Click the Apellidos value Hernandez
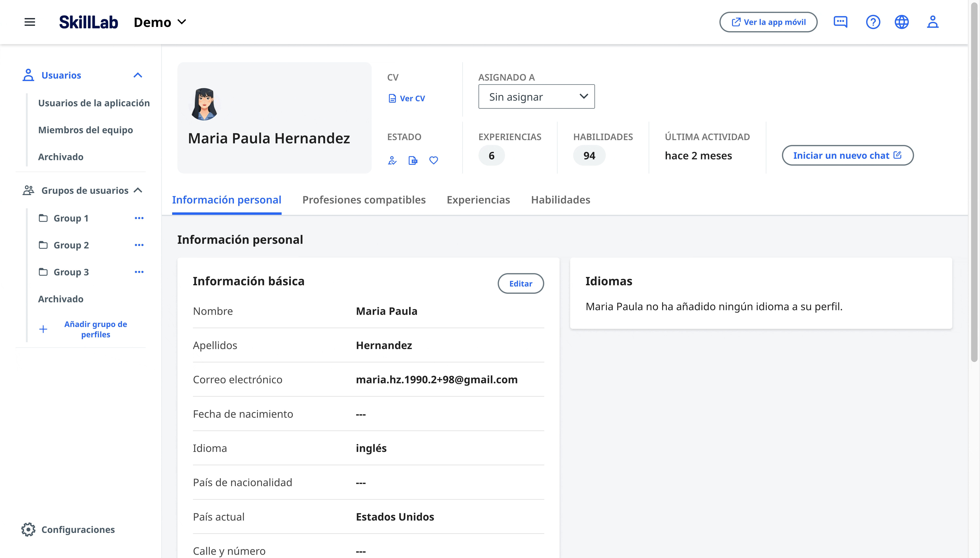Screen dimensions: 980x558 click(x=384, y=345)
